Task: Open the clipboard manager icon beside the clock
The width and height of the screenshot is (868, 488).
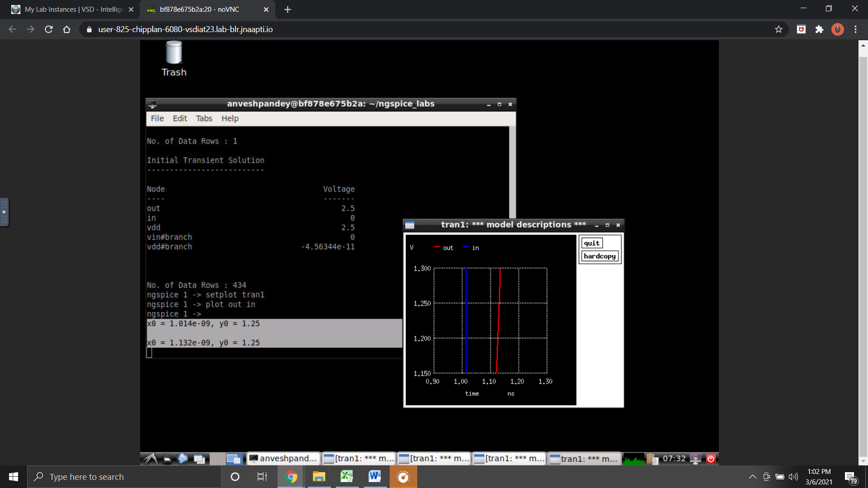Action: 651,459
